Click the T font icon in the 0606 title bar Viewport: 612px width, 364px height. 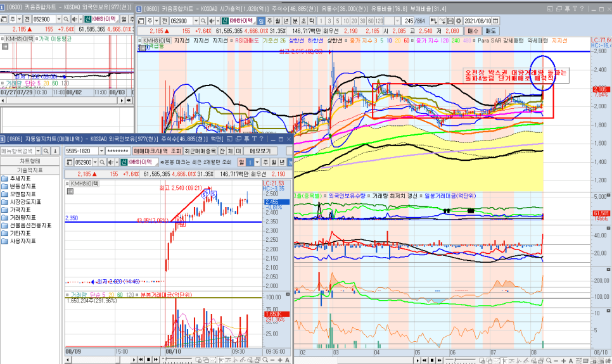coord(254,139)
